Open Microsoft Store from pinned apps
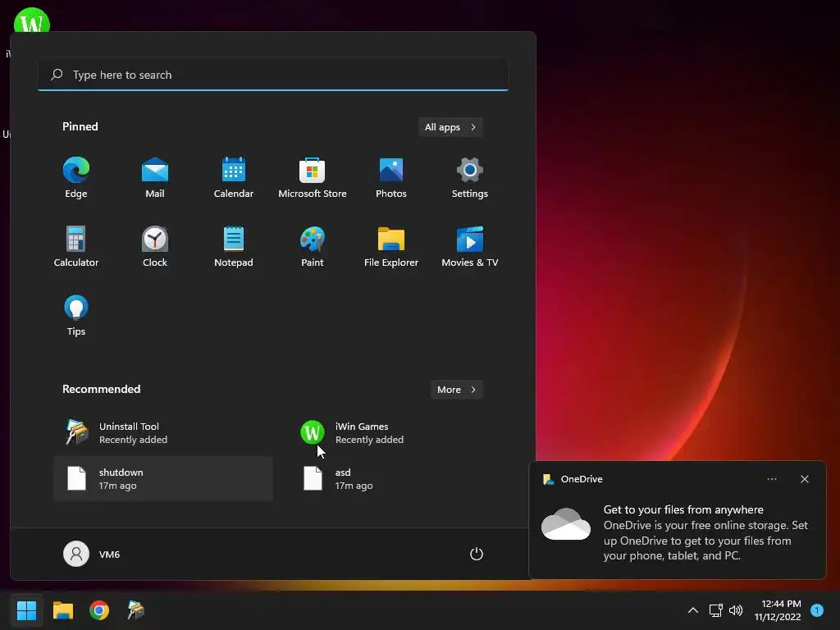The width and height of the screenshot is (840, 630). 313,178
